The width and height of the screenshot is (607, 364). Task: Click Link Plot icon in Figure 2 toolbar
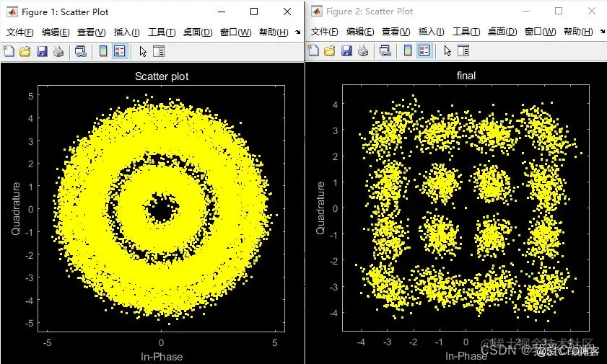pos(385,50)
